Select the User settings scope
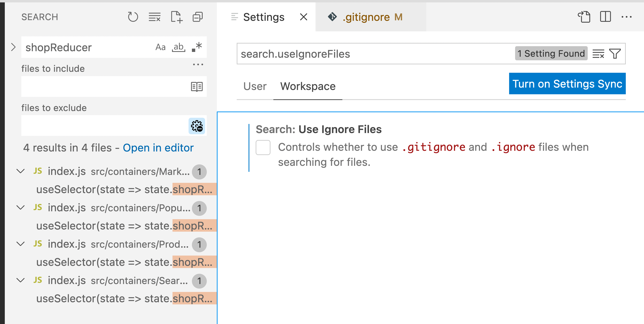The image size is (644, 324). coord(255,86)
